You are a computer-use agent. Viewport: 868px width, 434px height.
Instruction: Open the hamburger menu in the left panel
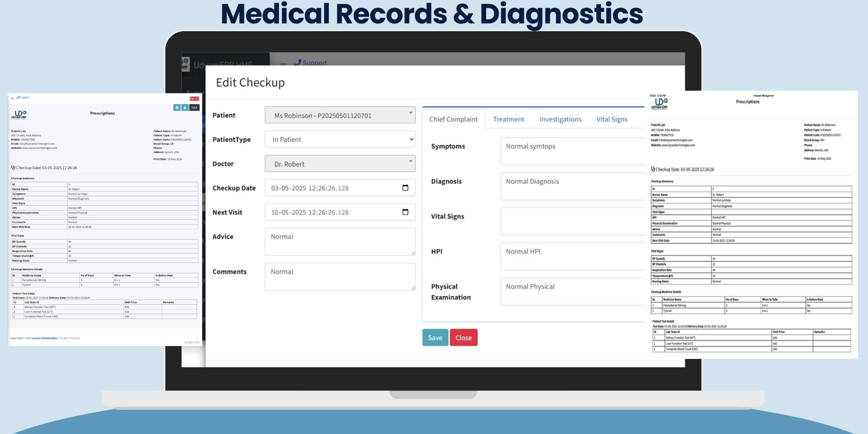click(13, 99)
